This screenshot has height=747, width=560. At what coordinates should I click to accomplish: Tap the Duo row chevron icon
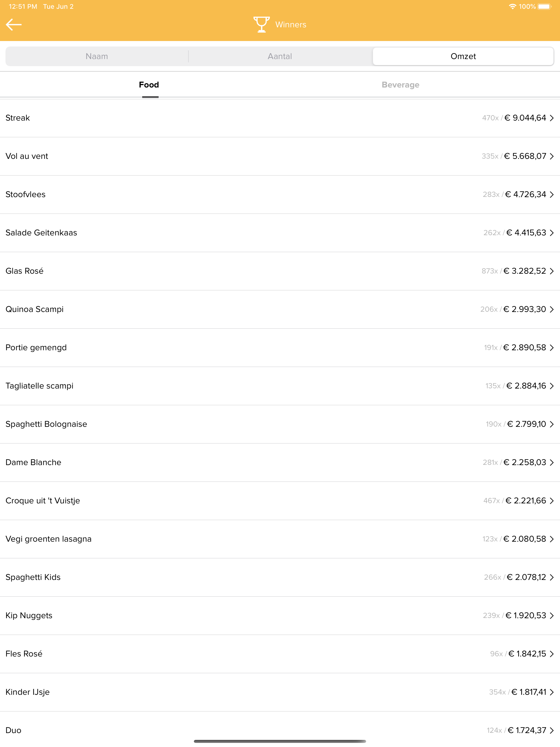click(552, 730)
